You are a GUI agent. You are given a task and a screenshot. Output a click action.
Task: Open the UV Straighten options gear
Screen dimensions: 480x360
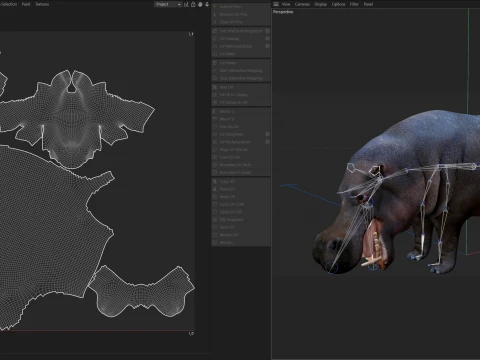(267, 134)
